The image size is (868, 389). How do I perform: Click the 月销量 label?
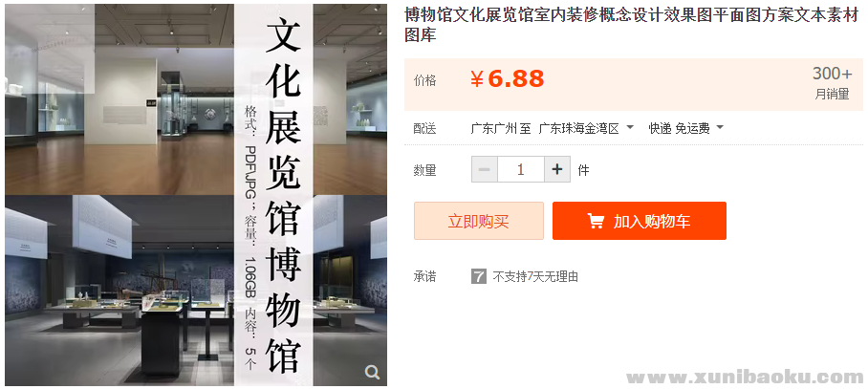click(x=832, y=94)
